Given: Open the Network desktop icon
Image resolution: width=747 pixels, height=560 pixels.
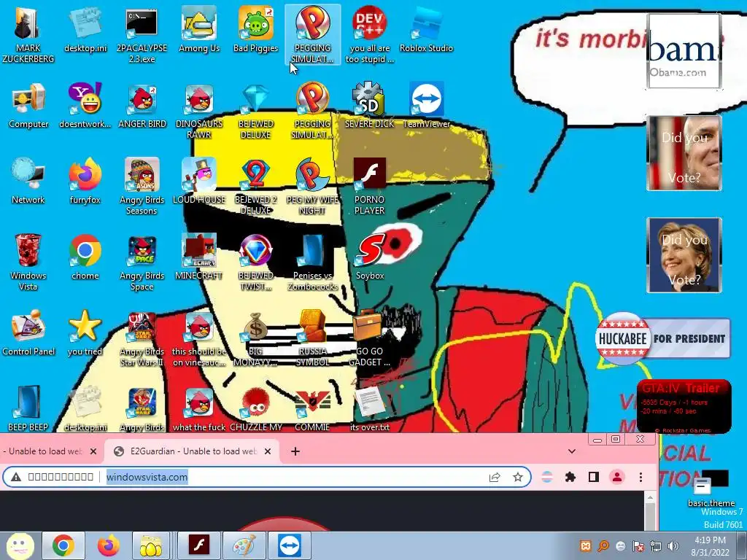Looking at the screenshot, I should [x=28, y=181].
